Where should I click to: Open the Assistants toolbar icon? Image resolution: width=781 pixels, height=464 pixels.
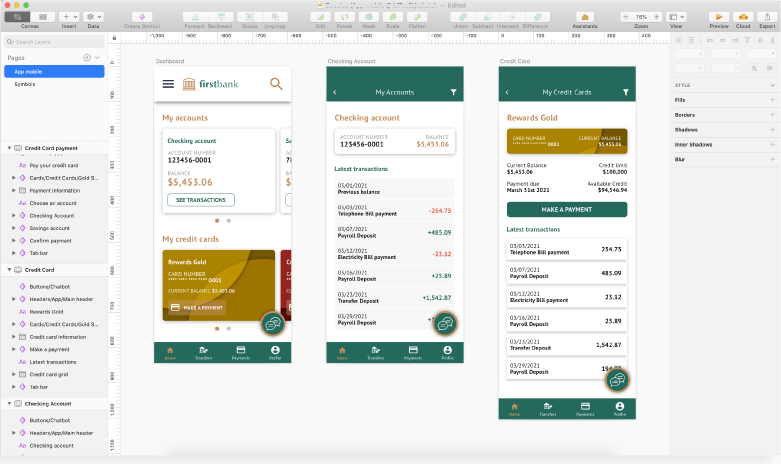585,17
